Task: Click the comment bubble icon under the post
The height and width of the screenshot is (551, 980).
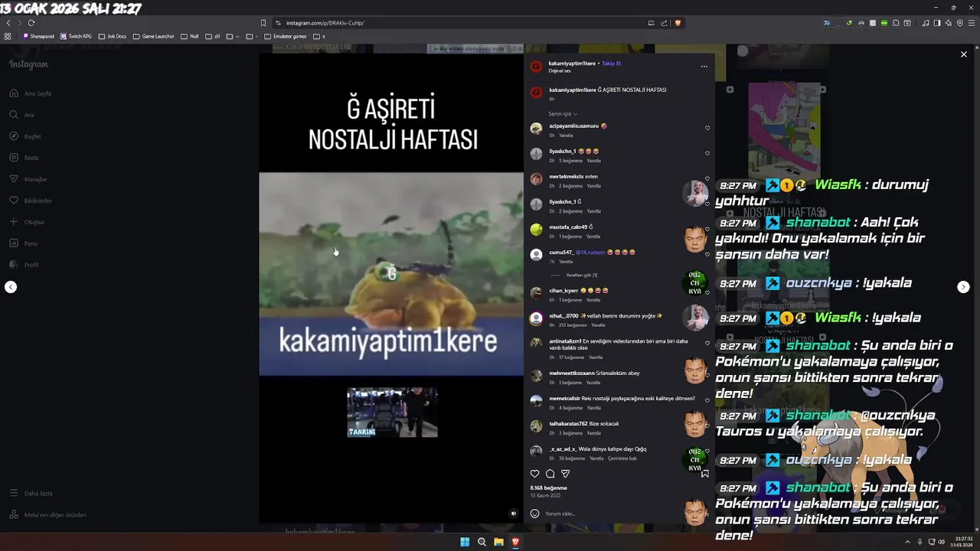Action: click(550, 474)
